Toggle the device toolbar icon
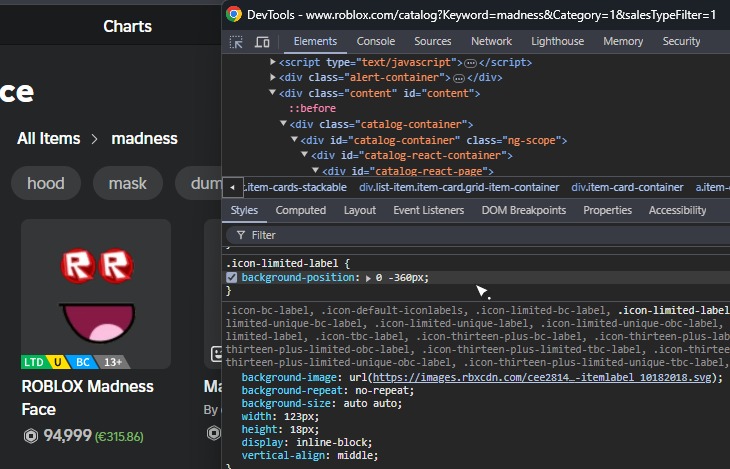 262,42
